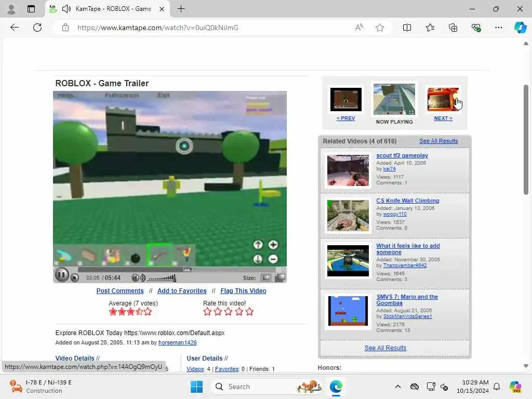
Task: Click the < PREV link
Action: tap(345, 118)
